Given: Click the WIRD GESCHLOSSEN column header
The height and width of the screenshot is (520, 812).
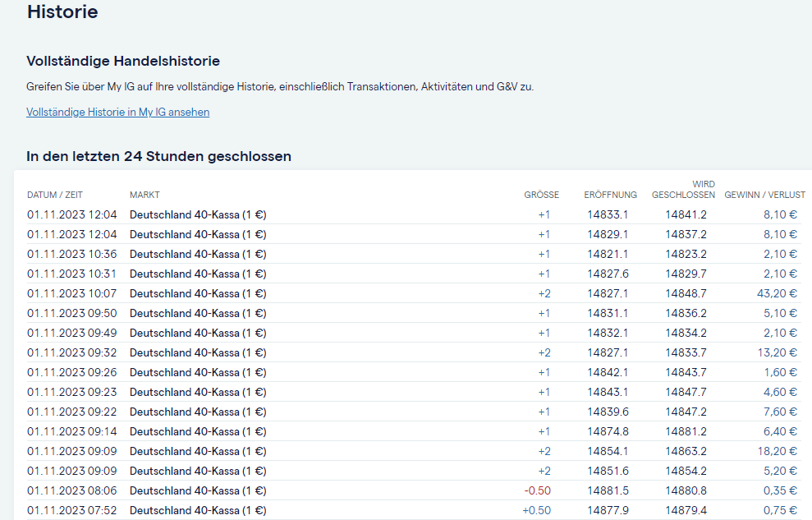Looking at the screenshot, I should (x=683, y=190).
